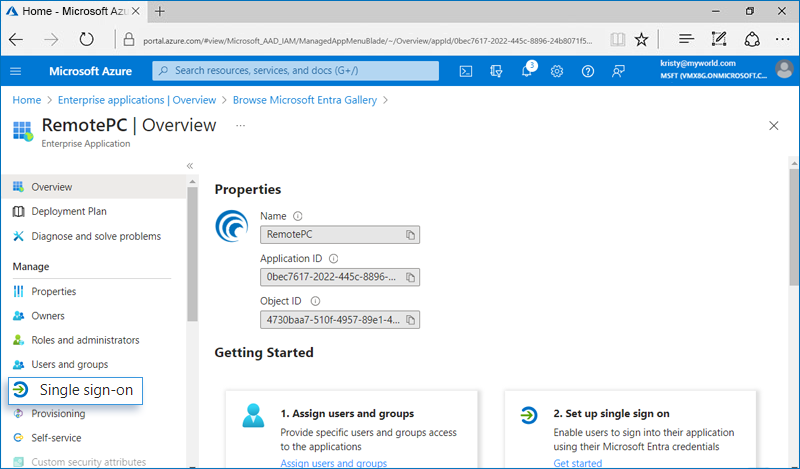800x469 pixels.
Task: Click the Enterprise applications | Overview breadcrumb
Action: coord(137,100)
